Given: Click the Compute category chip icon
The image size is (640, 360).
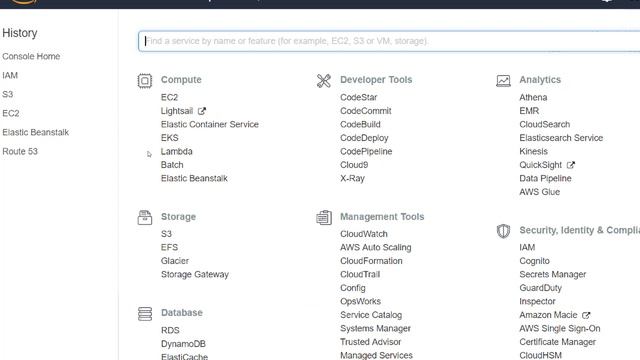Looking at the screenshot, I should tap(144, 81).
